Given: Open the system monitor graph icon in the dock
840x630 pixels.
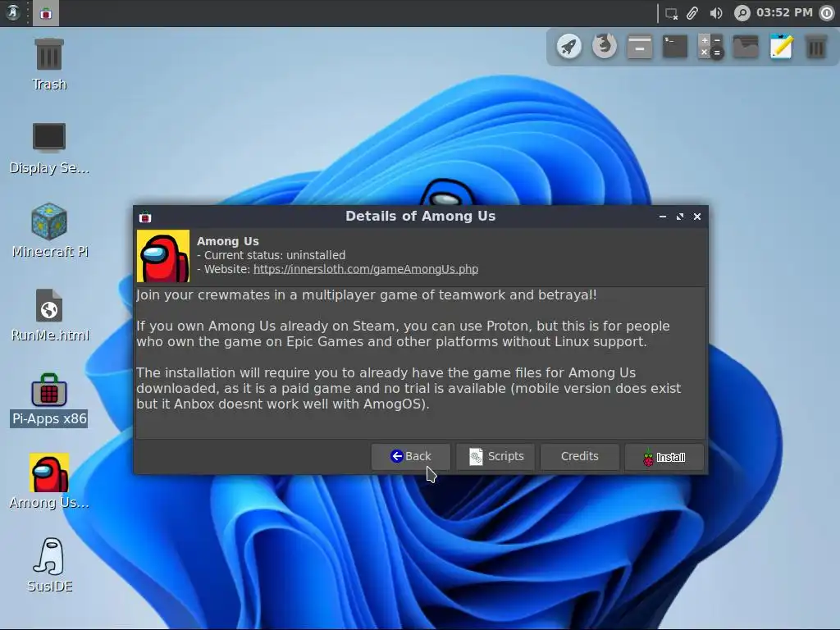Looking at the screenshot, I should [x=746, y=47].
